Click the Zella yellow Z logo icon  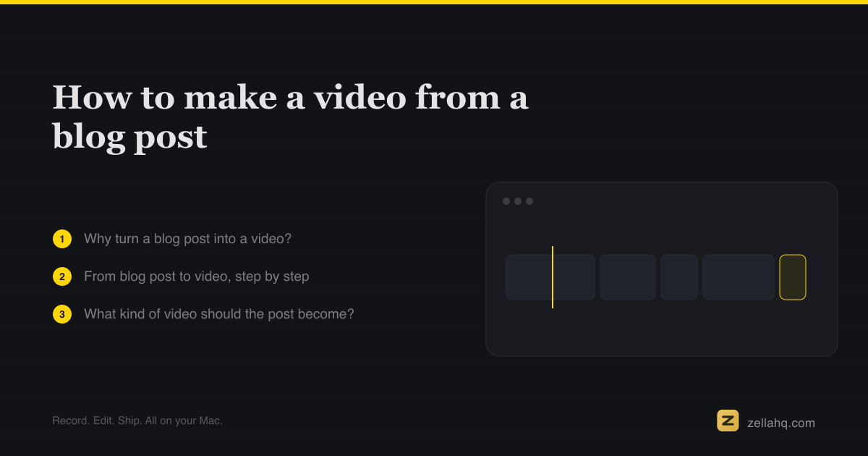728,421
